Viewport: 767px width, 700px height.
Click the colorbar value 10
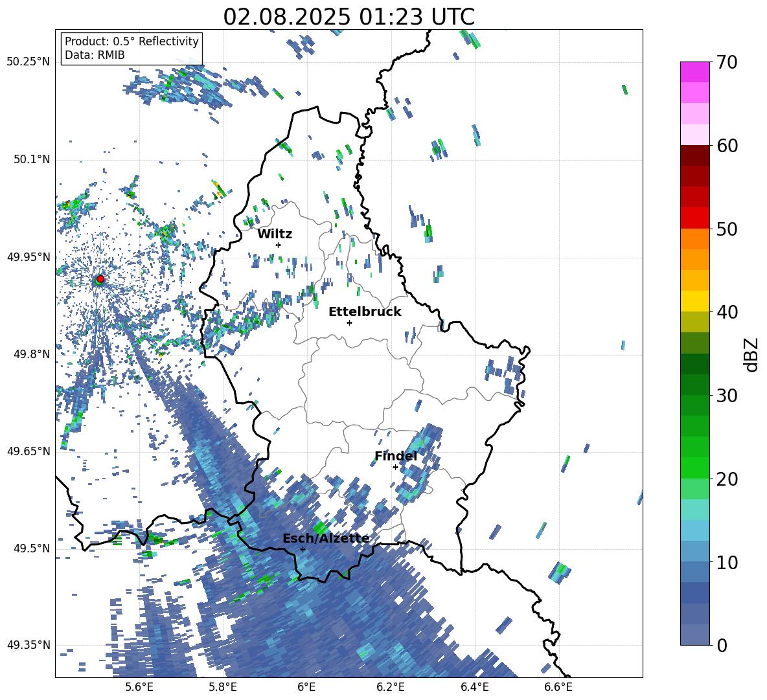727,562
